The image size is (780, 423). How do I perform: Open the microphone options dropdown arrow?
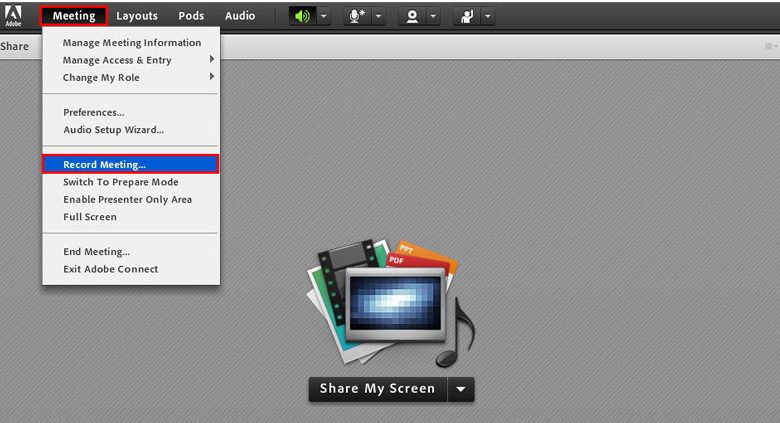(x=379, y=16)
